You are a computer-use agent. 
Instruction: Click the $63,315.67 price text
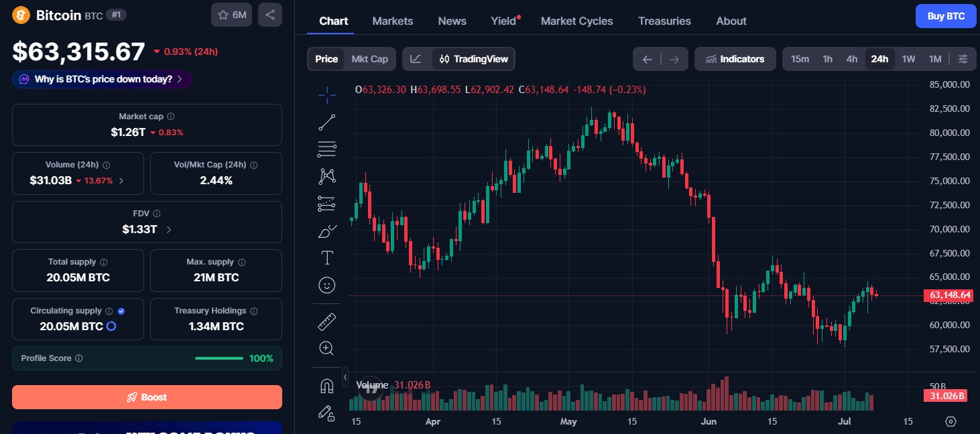tap(78, 52)
